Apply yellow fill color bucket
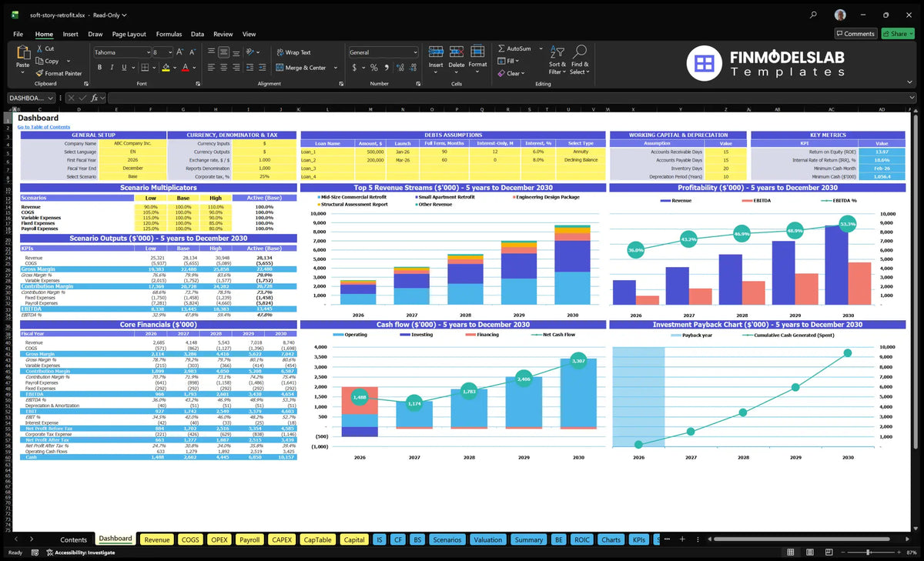924x561 pixels. (166, 68)
